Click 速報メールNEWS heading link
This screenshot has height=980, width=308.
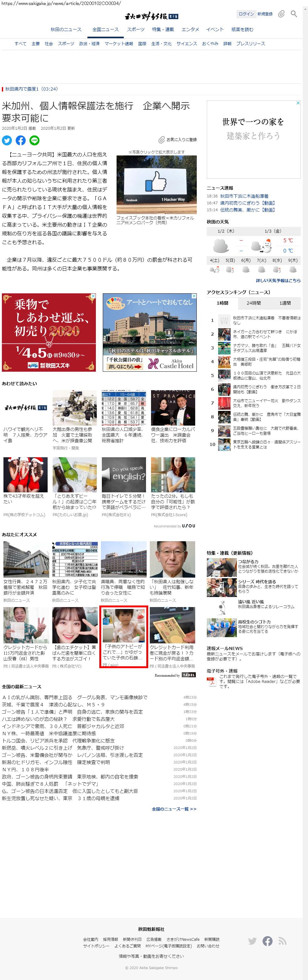click(x=224, y=648)
